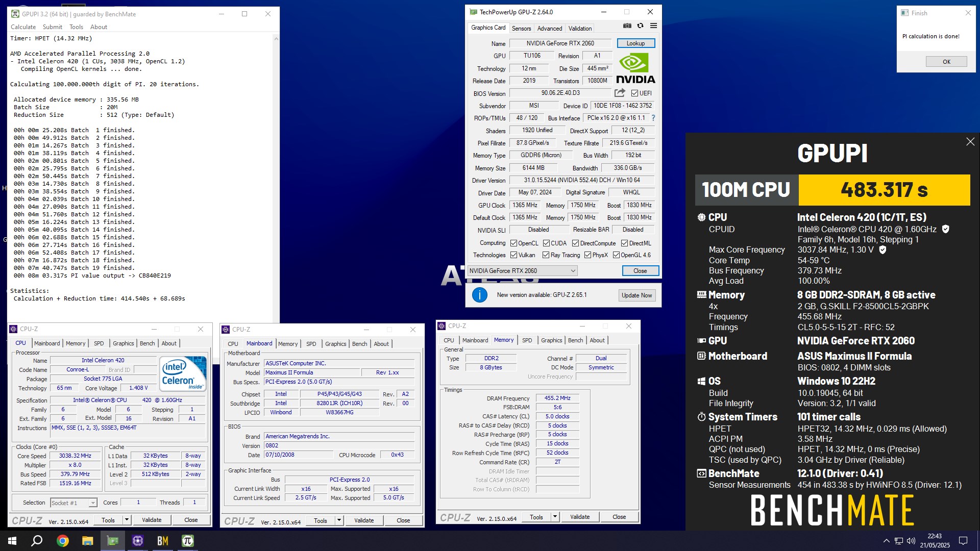Toggle the CUDA checkbox
The height and width of the screenshot is (551, 980).
click(x=546, y=243)
